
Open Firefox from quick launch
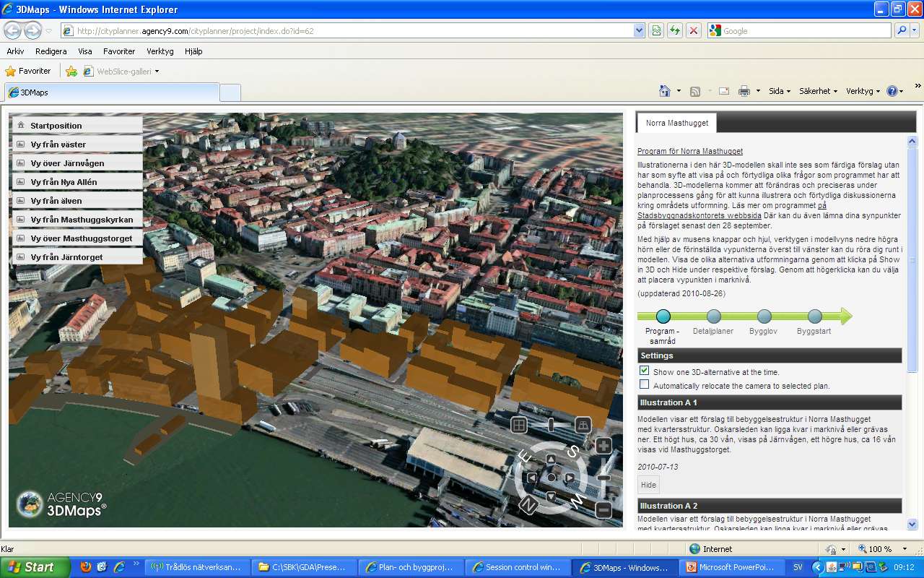click(86, 567)
